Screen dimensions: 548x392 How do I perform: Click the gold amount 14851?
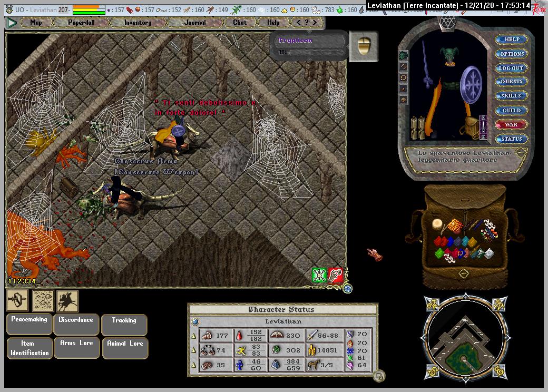327,350
